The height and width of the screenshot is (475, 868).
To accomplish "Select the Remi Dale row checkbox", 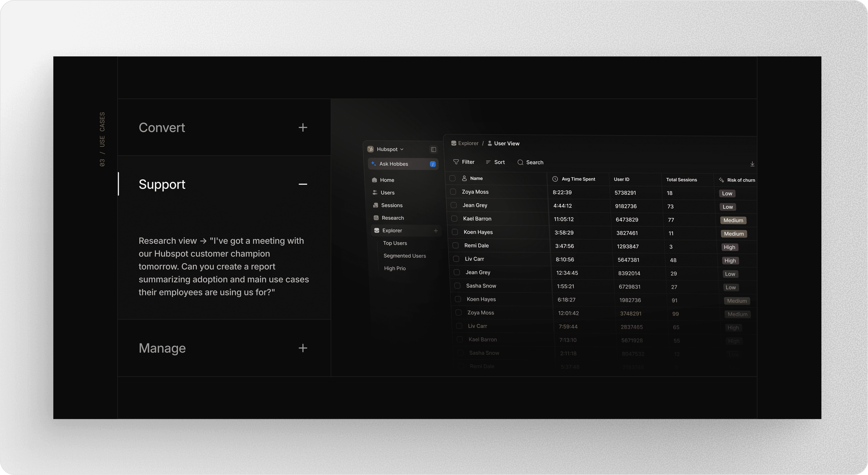I will tap(456, 246).
